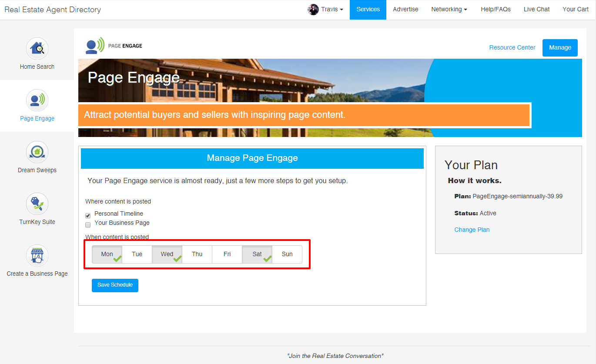Click the Manage button
Screen dimensions: 596x364
tap(560, 48)
